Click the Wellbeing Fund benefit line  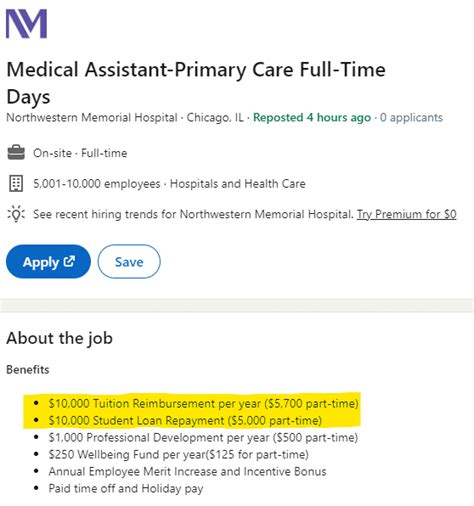pos(178,454)
